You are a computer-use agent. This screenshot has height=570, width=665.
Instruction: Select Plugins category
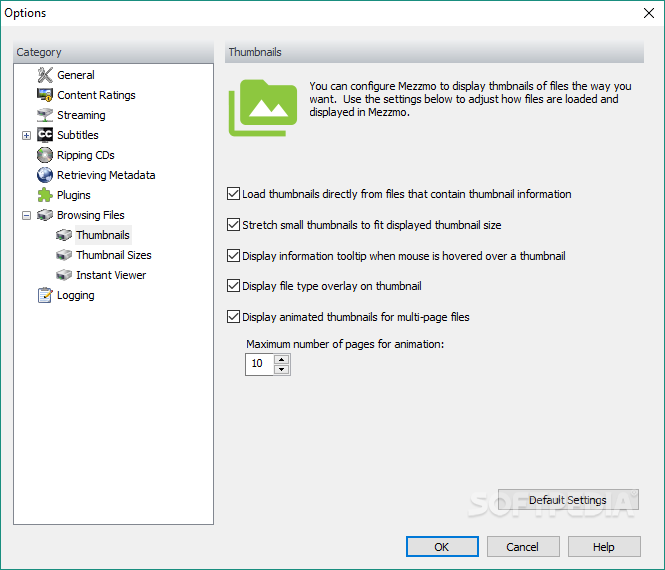(x=74, y=195)
